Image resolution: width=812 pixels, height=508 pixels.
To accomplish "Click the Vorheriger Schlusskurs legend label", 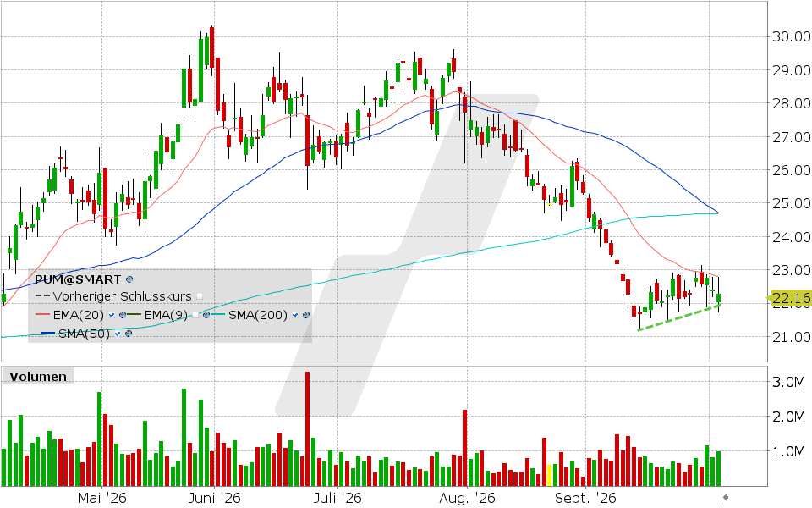I will [x=122, y=296].
